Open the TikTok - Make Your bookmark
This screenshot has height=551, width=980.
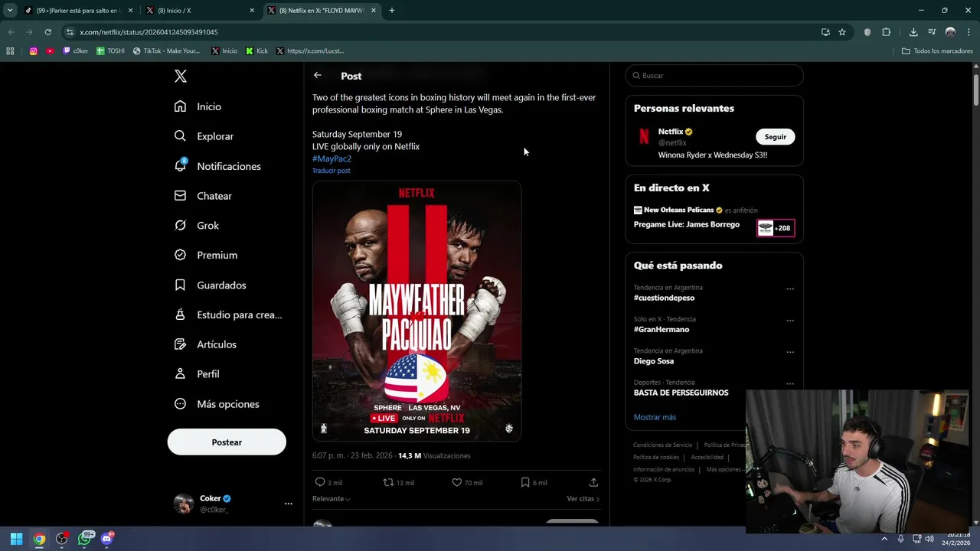tap(166, 51)
